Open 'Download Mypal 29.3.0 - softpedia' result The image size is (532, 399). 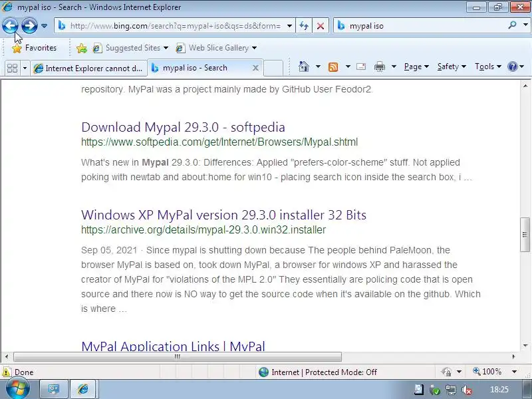click(183, 127)
